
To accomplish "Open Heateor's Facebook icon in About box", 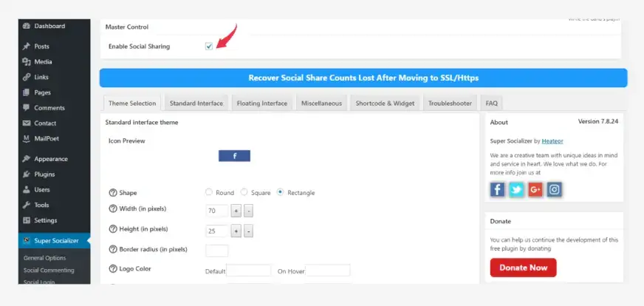I will pos(497,190).
